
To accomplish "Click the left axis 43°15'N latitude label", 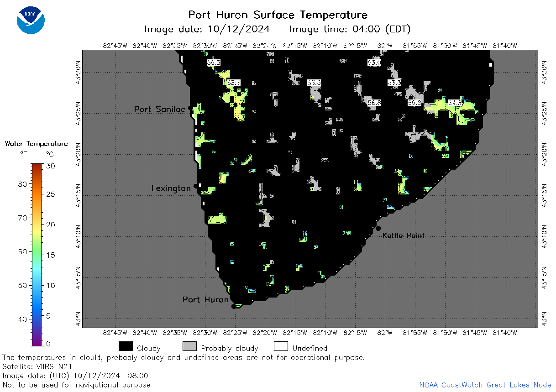I will (x=78, y=195).
